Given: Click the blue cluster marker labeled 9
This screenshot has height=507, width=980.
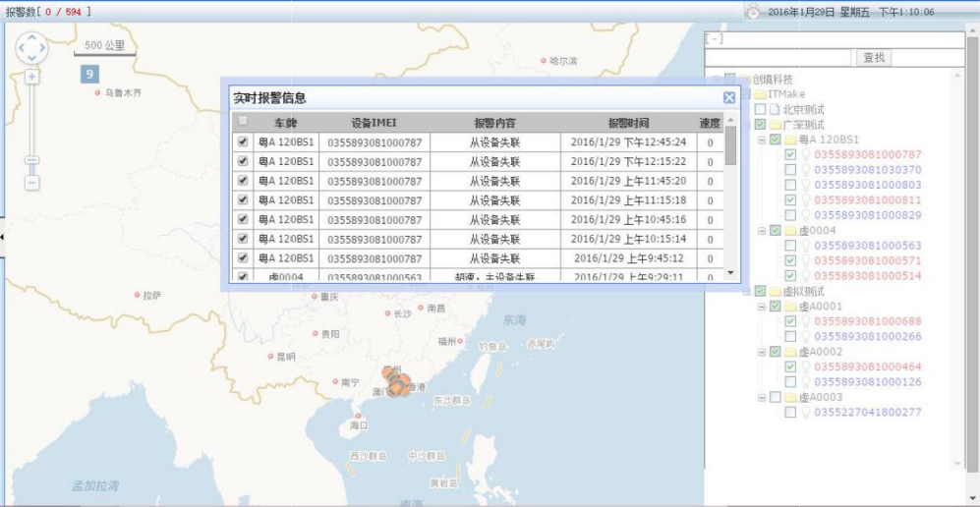Looking at the screenshot, I should point(89,74).
